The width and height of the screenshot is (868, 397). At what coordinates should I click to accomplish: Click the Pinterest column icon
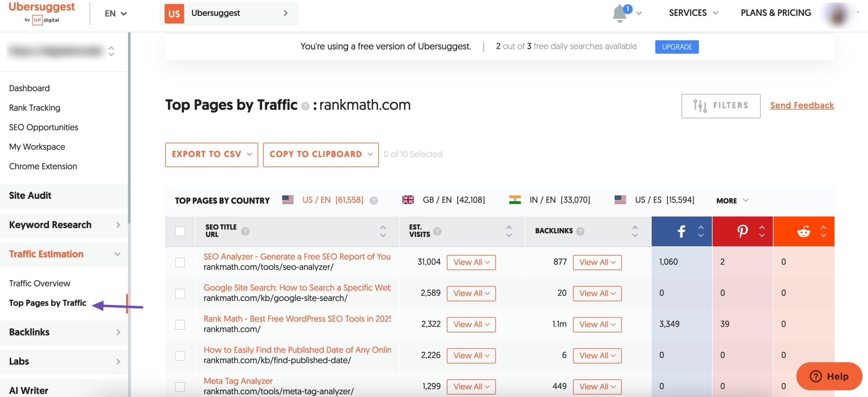click(742, 231)
